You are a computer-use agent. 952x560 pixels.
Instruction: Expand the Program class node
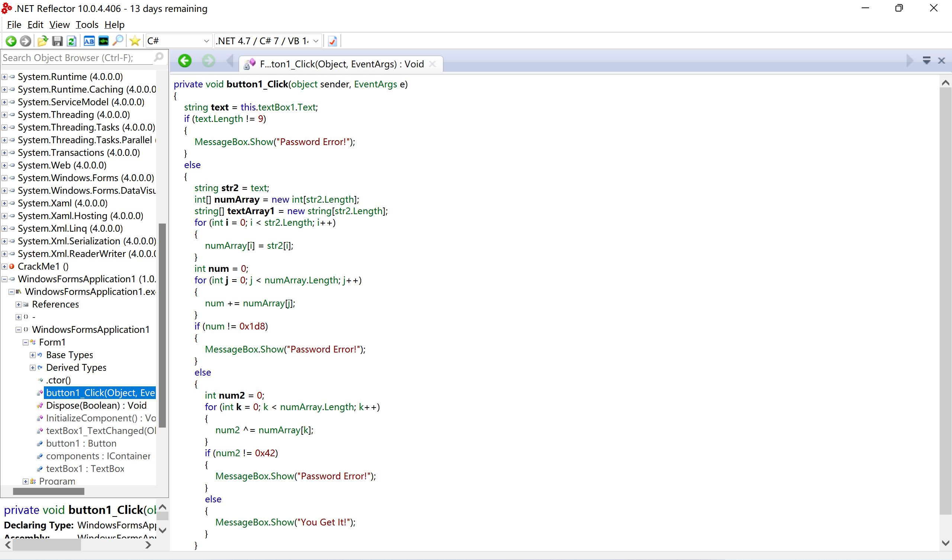pos(26,482)
